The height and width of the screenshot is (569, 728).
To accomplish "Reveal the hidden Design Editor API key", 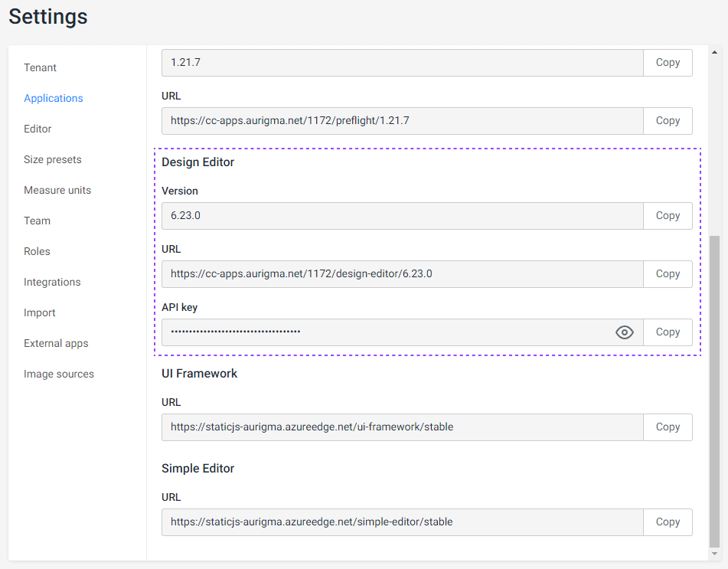I will click(x=625, y=332).
